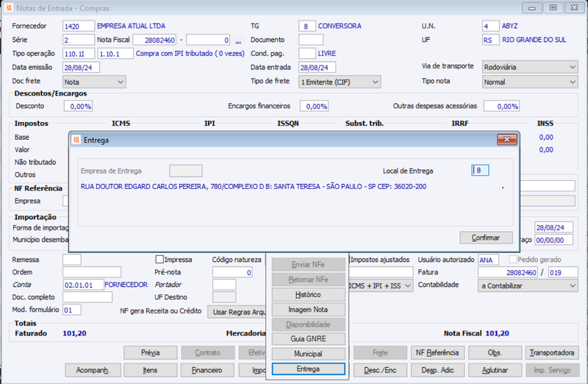This screenshot has width=588, height=384.
Task: Click the Doc. completo input field
Action: [x=87, y=297]
